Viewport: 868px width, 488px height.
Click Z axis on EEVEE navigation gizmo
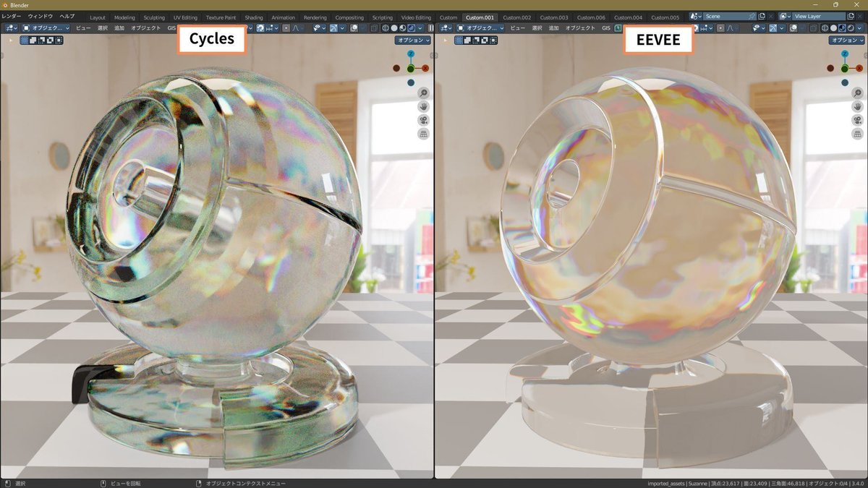[845, 54]
